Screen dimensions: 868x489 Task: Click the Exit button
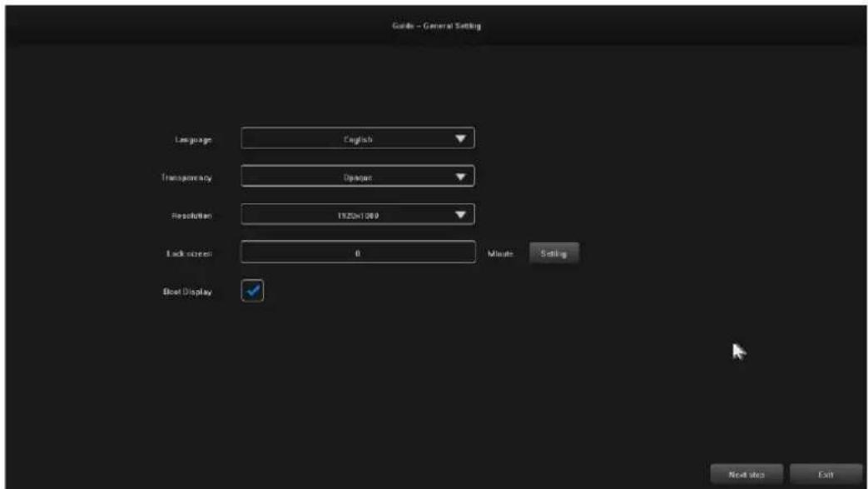click(826, 475)
